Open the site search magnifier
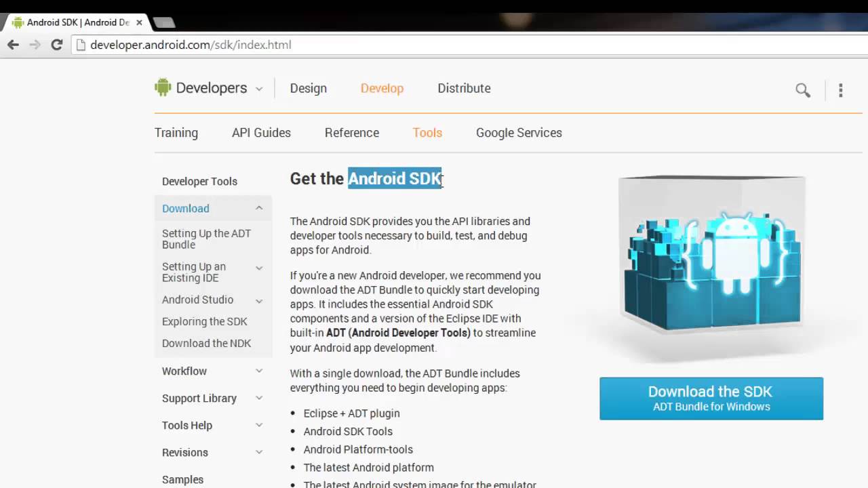The image size is (868, 488). click(803, 90)
